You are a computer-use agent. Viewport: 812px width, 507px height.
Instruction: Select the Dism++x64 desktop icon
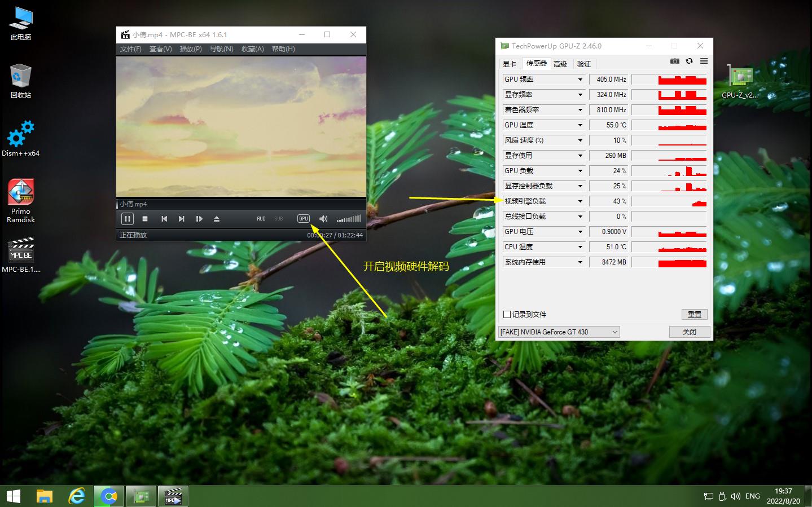pyautogui.click(x=21, y=139)
